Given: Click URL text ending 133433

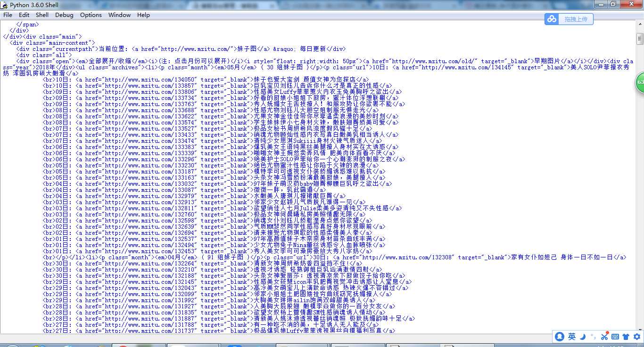Looking at the screenshot, I should point(149,135).
